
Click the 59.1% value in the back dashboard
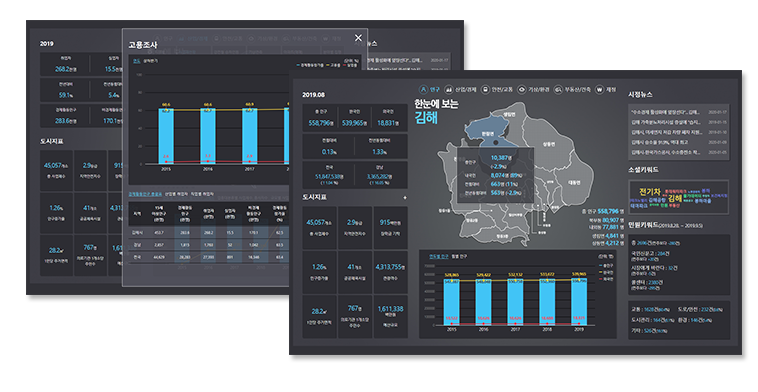pyautogui.click(x=65, y=95)
